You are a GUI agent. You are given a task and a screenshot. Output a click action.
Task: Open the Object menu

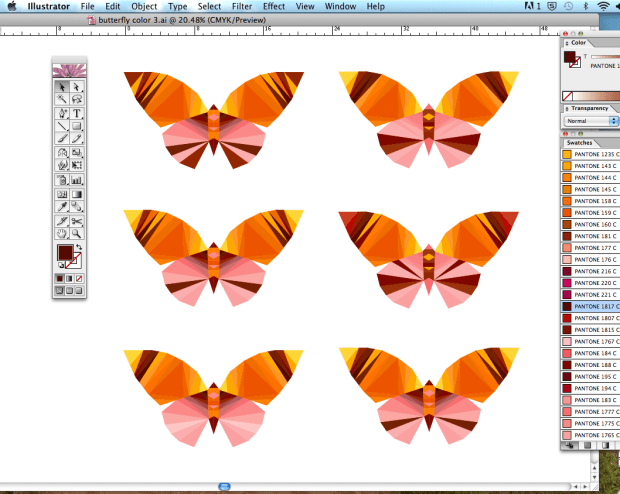coord(144,6)
